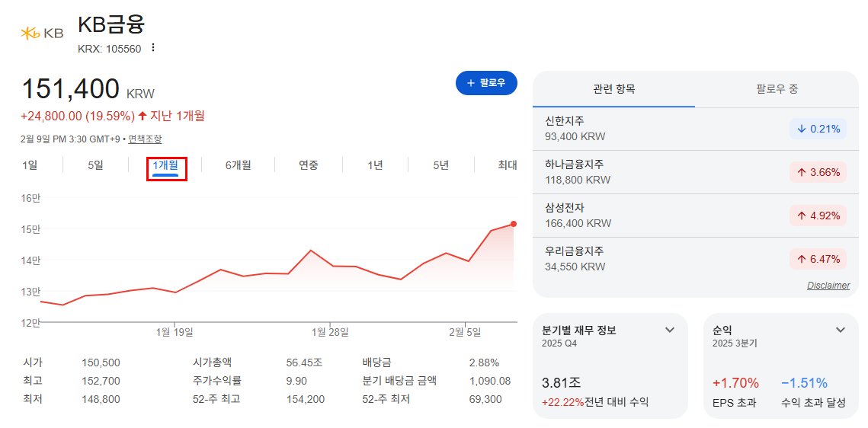The height and width of the screenshot is (428, 868).
Task: Select the 1개월 time range tab
Action: (x=165, y=164)
